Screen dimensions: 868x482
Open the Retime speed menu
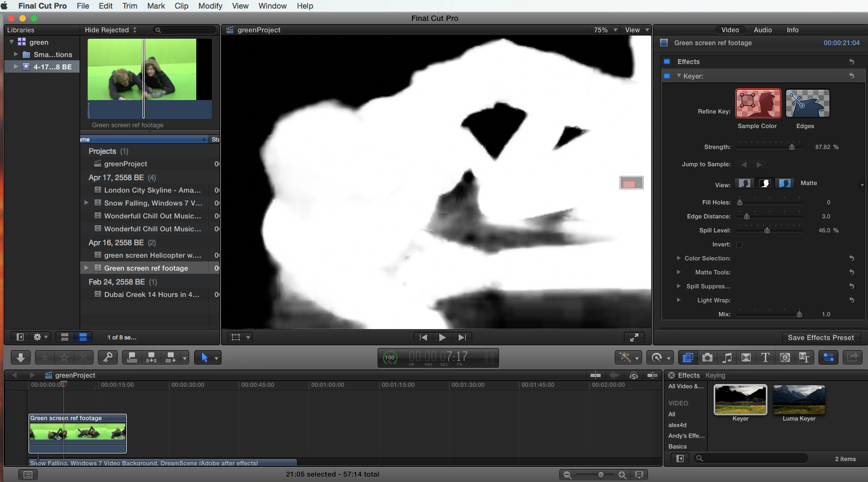pos(660,358)
